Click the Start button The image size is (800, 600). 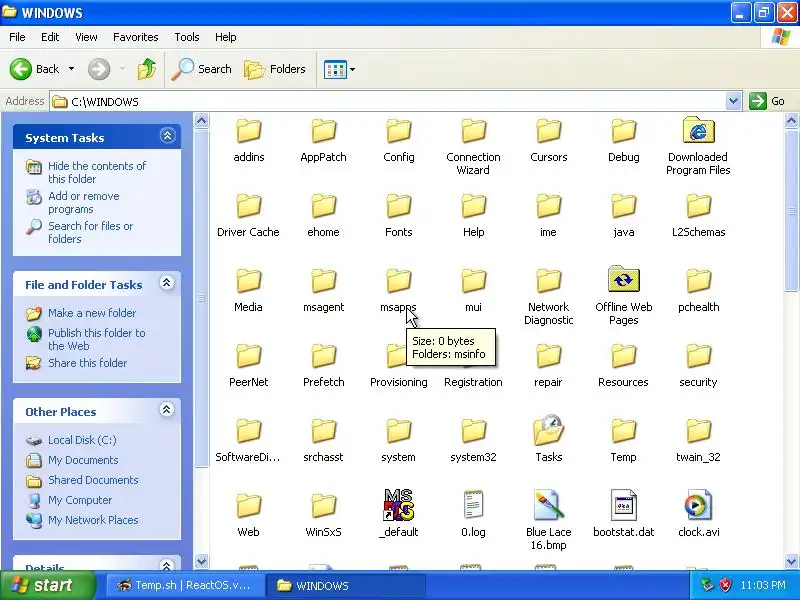[x=48, y=585]
